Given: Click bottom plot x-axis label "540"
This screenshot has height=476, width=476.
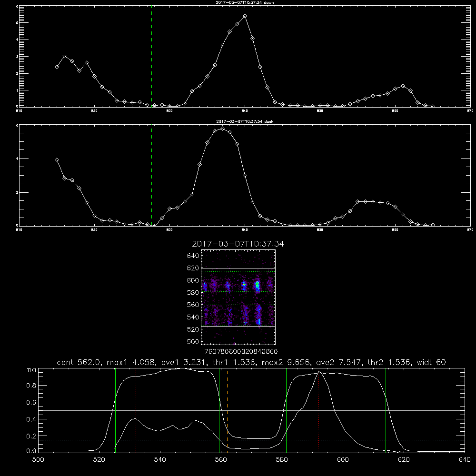Looking at the screenshot, I should point(160,460).
